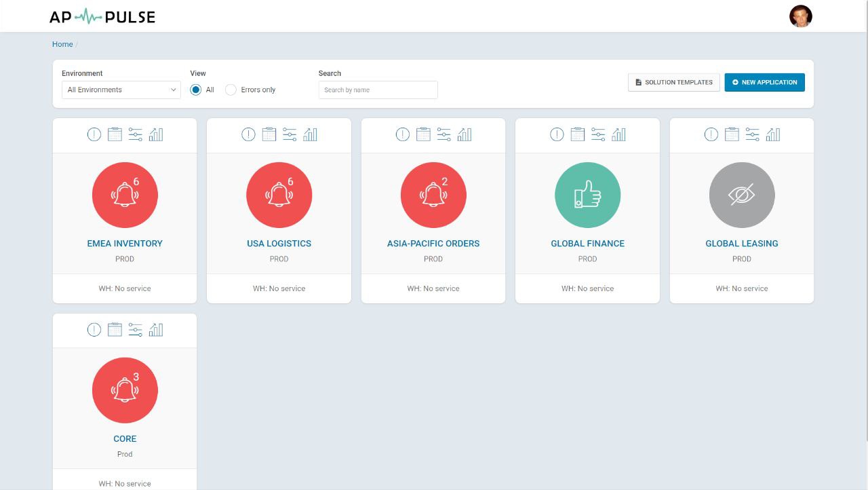The width and height of the screenshot is (868, 490).
Task: Click the Search by name field
Action: (378, 90)
